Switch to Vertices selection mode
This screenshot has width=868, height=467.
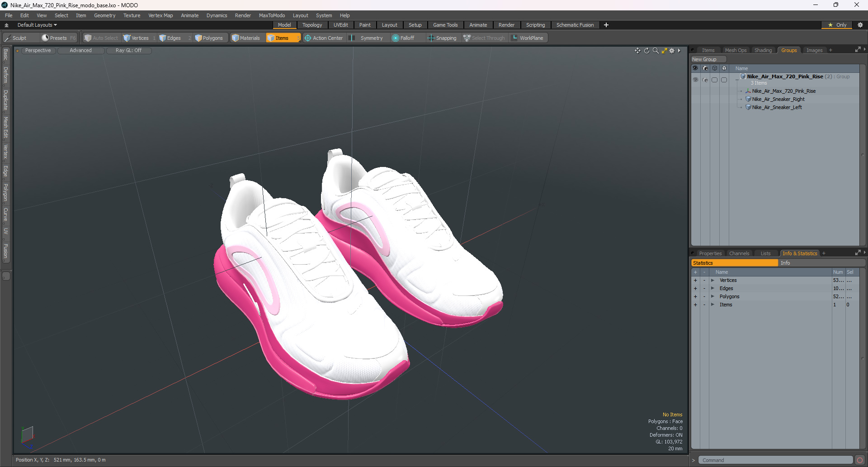[x=140, y=38]
